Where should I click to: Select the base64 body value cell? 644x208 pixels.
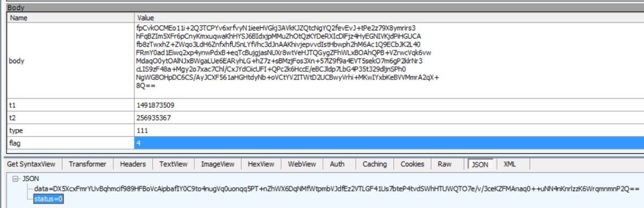pyautogui.click(x=389, y=61)
